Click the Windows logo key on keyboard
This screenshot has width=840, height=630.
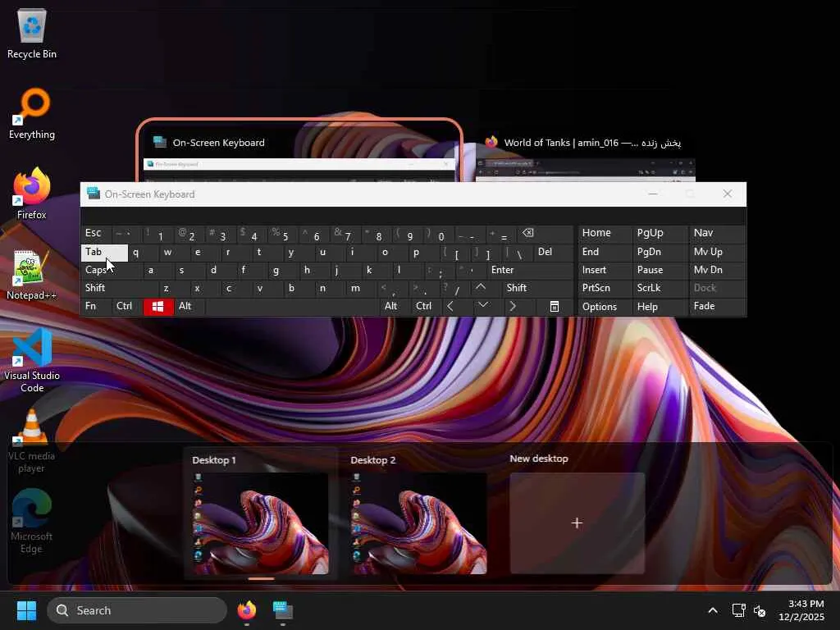pos(158,307)
